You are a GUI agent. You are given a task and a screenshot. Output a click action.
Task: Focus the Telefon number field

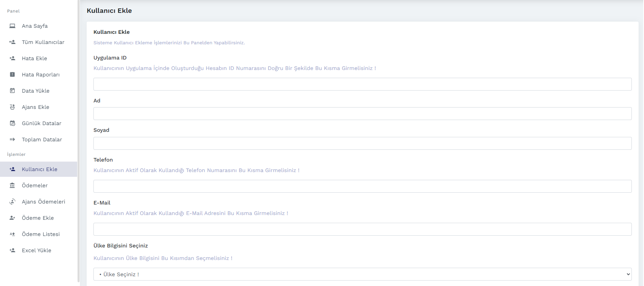pos(362,186)
